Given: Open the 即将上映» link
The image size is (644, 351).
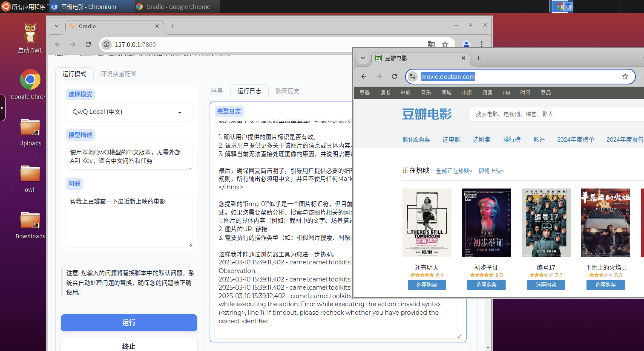Looking at the screenshot, I should tap(491, 171).
